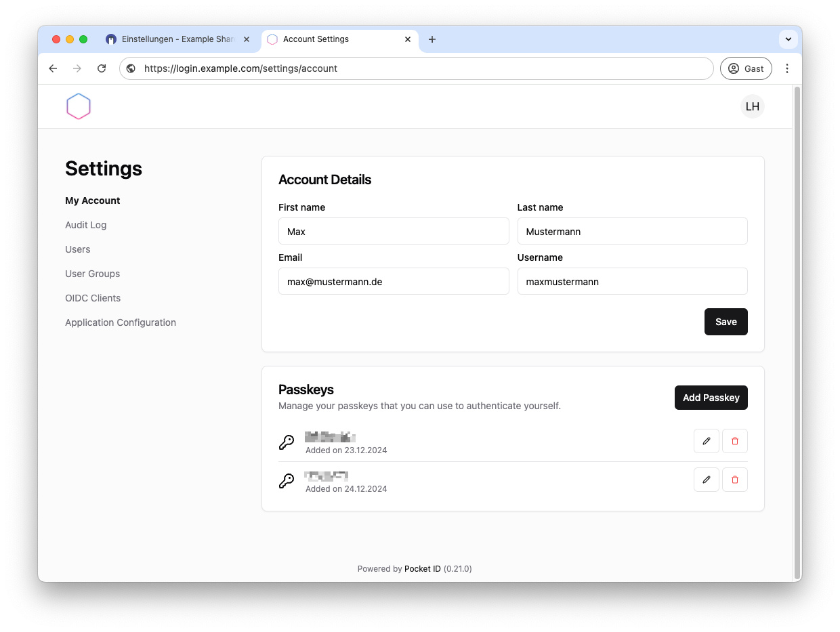Delete the passkey added on 23.12.2024
This screenshot has width=840, height=632.
point(735,441)
